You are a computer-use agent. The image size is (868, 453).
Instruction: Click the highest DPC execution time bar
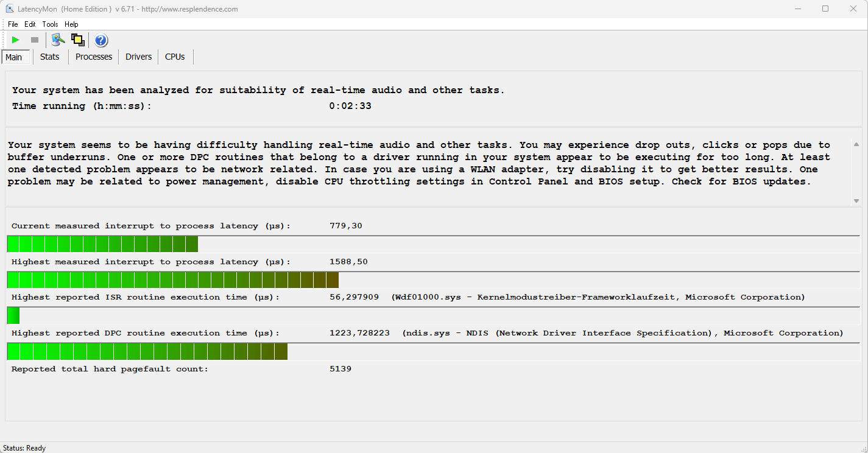tap(433, 351)
